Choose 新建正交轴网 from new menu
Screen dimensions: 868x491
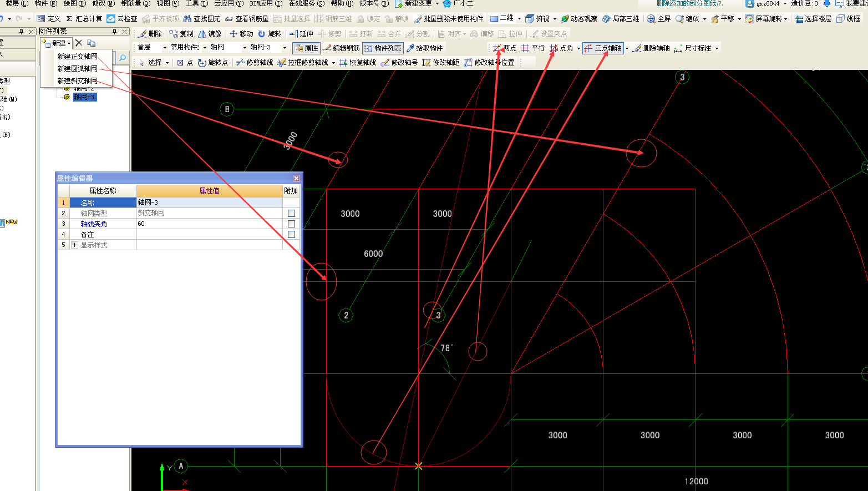[77, 57]
